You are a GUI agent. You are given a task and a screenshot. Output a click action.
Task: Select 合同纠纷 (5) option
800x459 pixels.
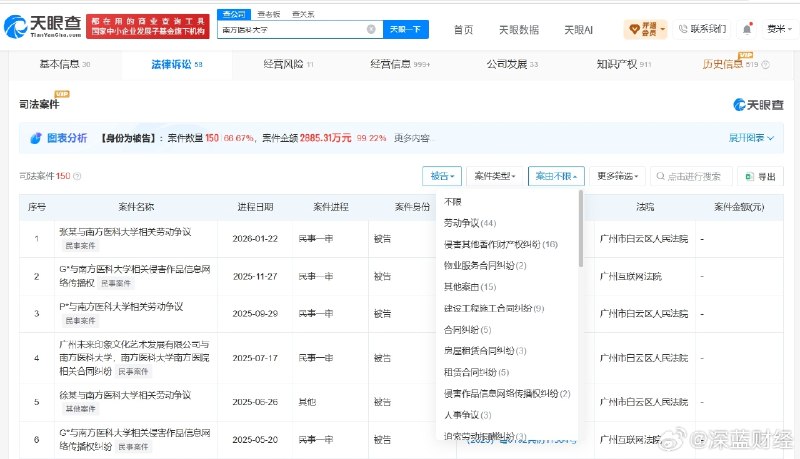click(x=467, y=330)
